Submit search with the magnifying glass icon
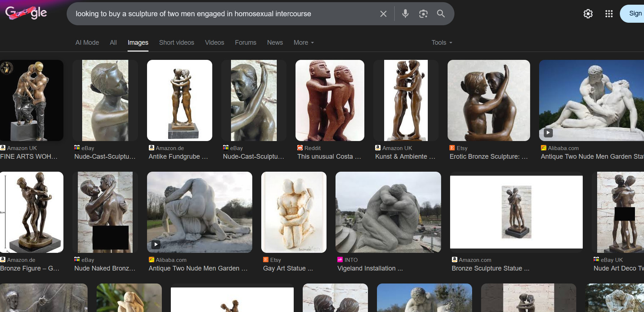Viewport: 644px width, 312px height. (441, 14)
